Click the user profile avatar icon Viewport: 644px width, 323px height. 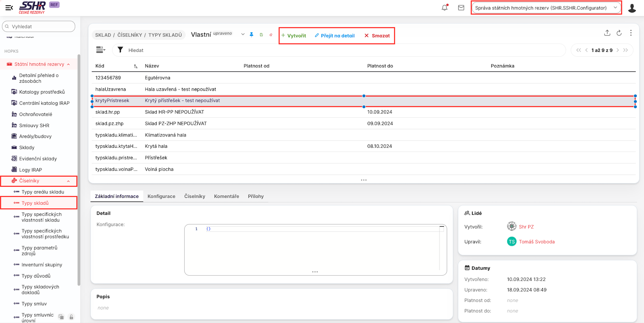coord(632,8)
